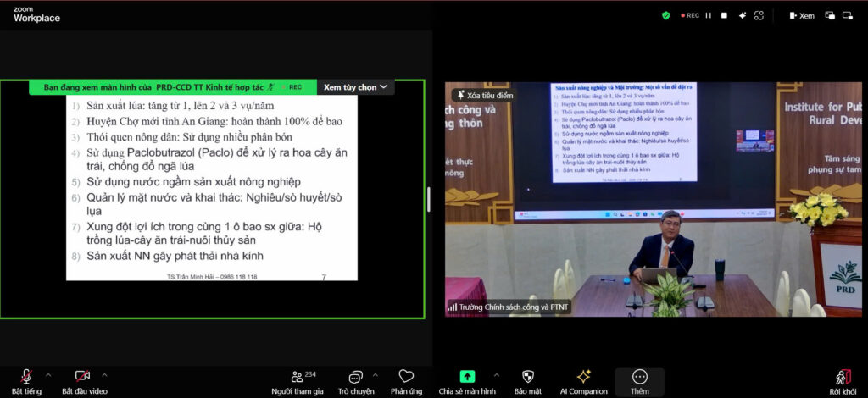Screen dimensions: 868x398
Task: Turn on camera with Bắt đầu video
Action: click(x=83, y=380)
